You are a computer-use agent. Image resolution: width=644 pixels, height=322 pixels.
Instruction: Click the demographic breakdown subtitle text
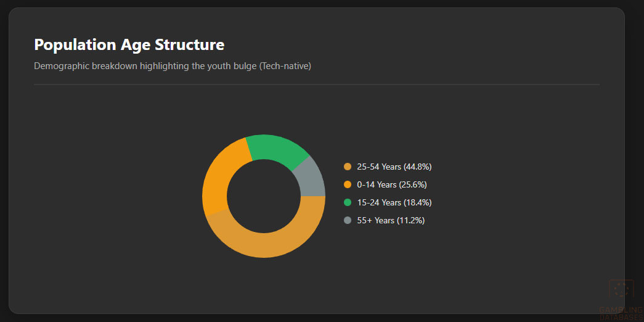click(x=172, y=66)
